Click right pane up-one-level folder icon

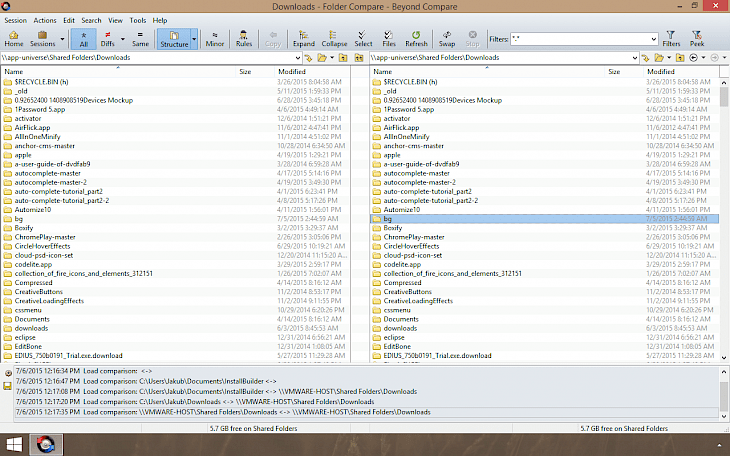[x=680, y=58]
